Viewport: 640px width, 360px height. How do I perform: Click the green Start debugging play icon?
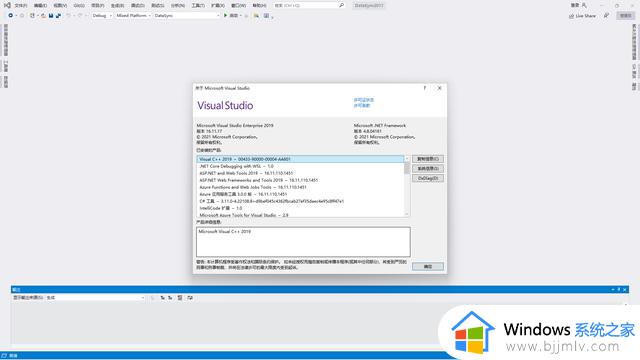tap(225, 16)
